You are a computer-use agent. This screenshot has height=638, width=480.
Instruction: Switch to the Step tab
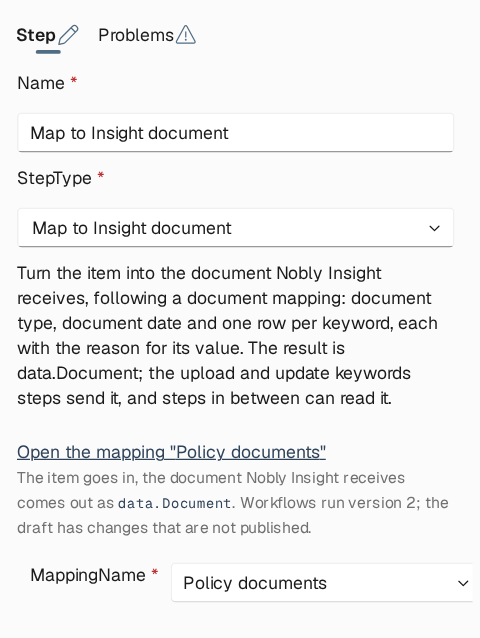tap(47, 35)
